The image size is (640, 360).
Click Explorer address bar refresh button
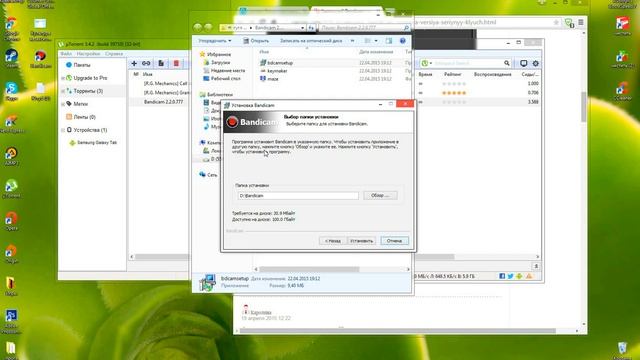pyautogui.click(x=311, y=28)
